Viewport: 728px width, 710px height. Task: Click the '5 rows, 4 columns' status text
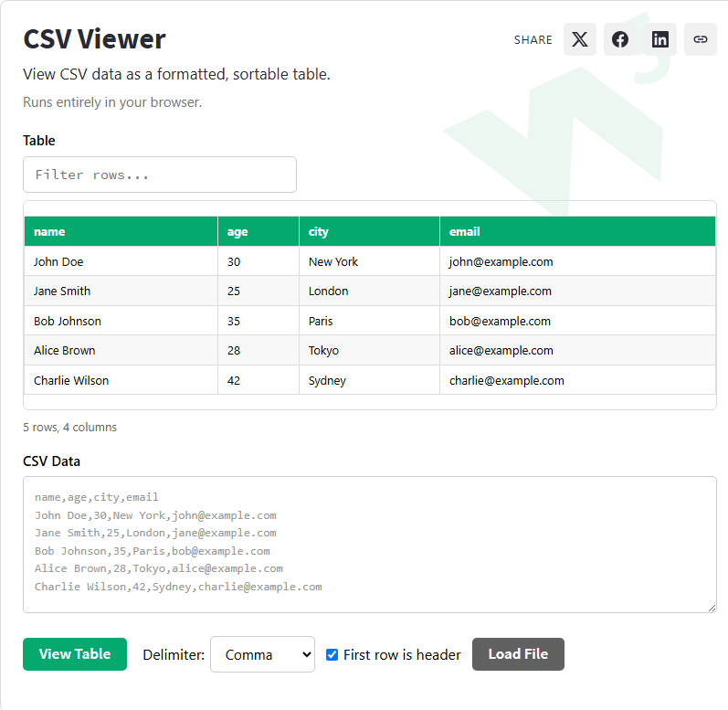coord(70,428)
